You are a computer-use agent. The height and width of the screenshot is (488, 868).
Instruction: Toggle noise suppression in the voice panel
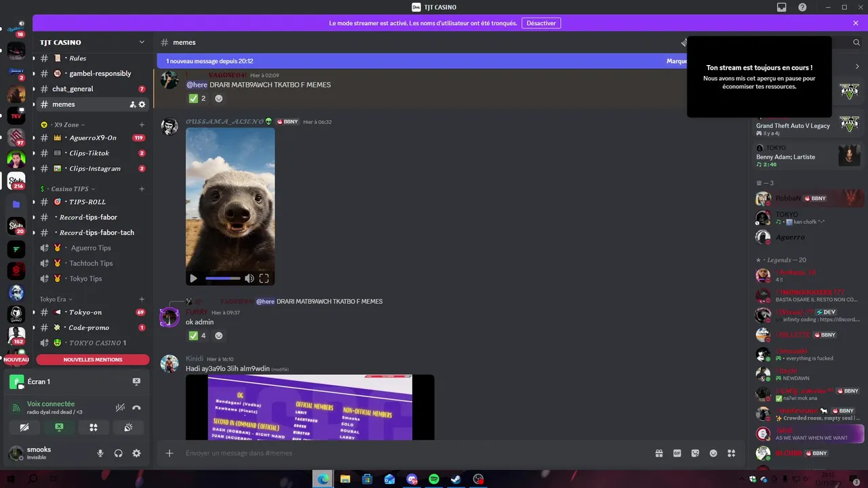click(120, 407)
